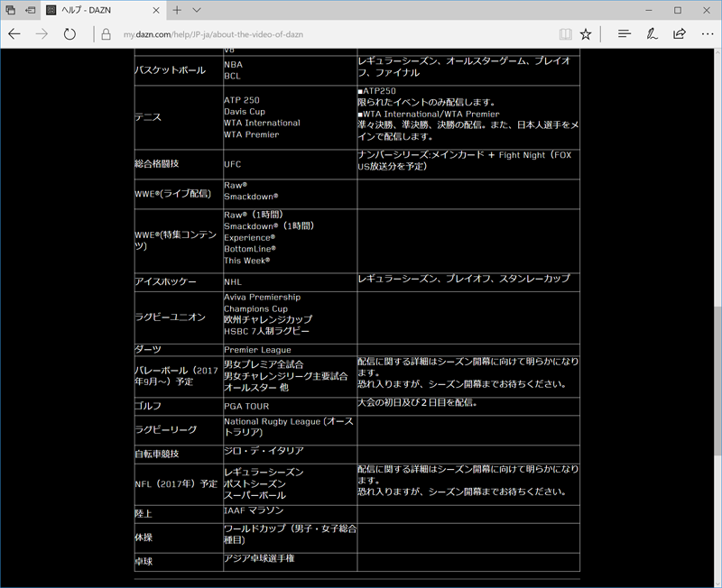This screenshot has width=722, height=588.
Task: Show tab previews chevron
Action: point(197,10)
